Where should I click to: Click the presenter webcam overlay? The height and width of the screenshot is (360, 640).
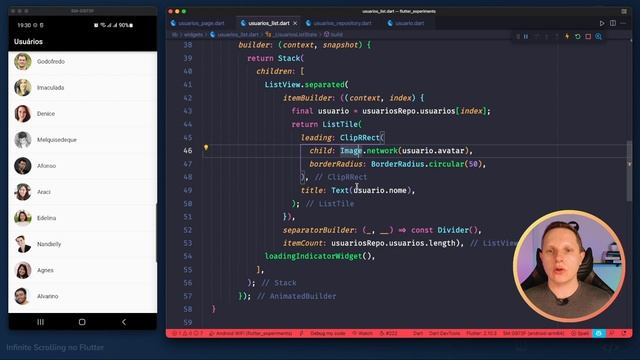click(x=569, y=266)
